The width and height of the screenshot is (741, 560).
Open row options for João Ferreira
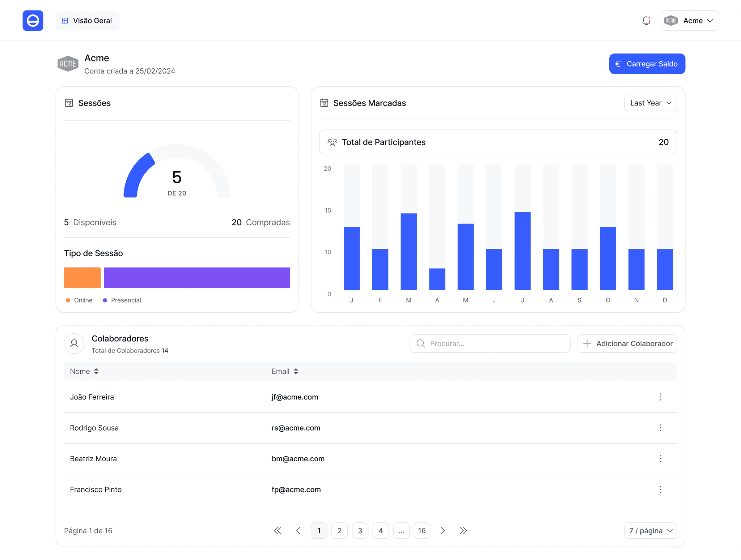[x=661, y=397]
